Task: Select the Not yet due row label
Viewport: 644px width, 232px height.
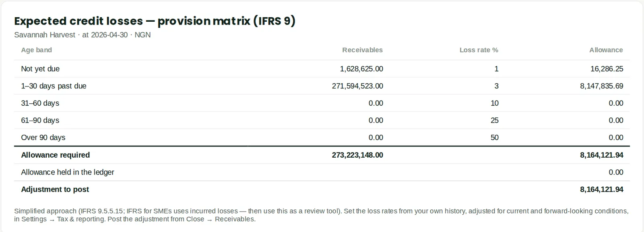Action: pyautogui.click(x=40, y=69)
